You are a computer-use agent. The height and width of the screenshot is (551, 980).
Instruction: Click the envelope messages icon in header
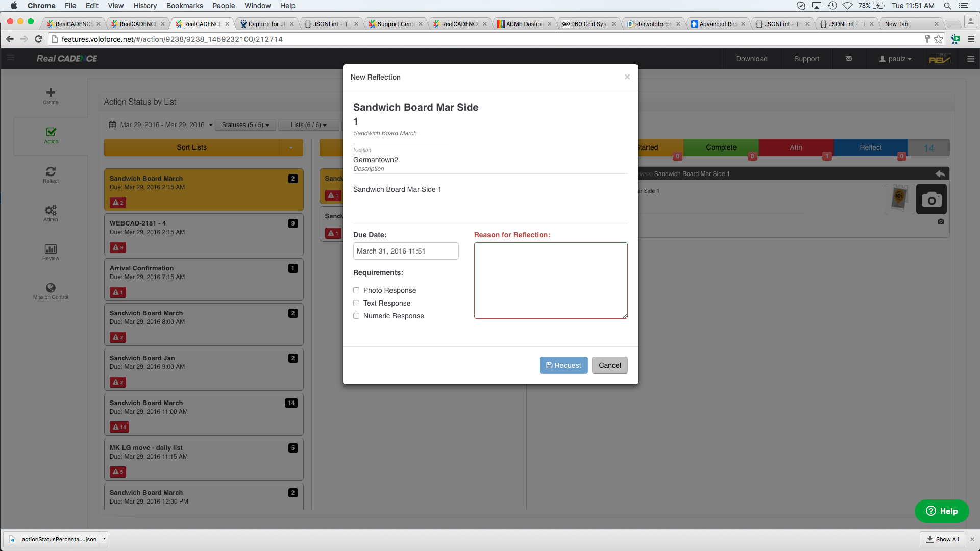[x=849, y=59]
